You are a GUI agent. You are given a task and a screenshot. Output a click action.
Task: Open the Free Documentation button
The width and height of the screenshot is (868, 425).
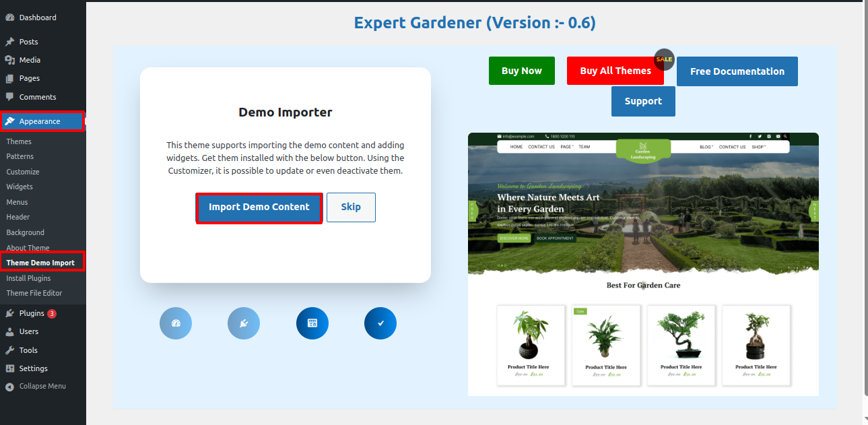pyautogui.click(x=737, y=71)
